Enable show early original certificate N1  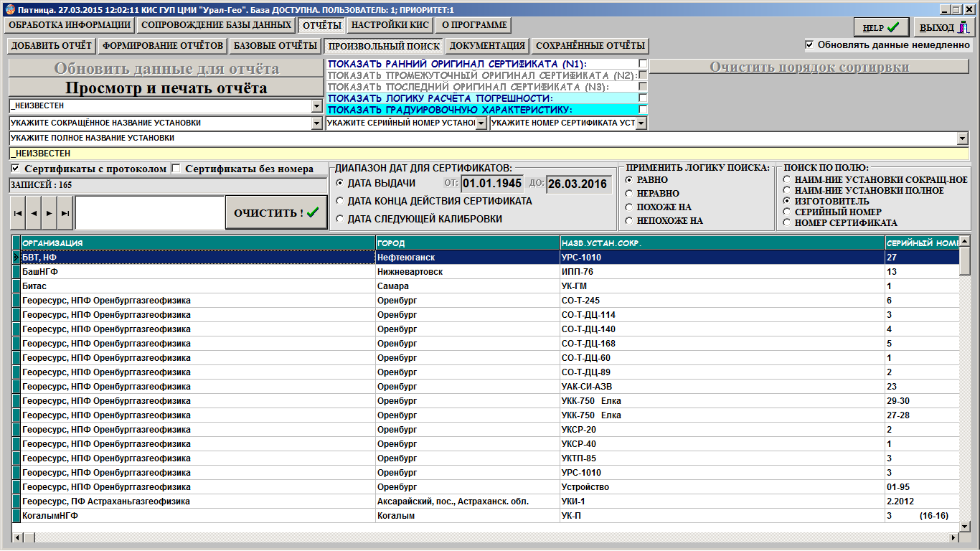pos(643,64)
